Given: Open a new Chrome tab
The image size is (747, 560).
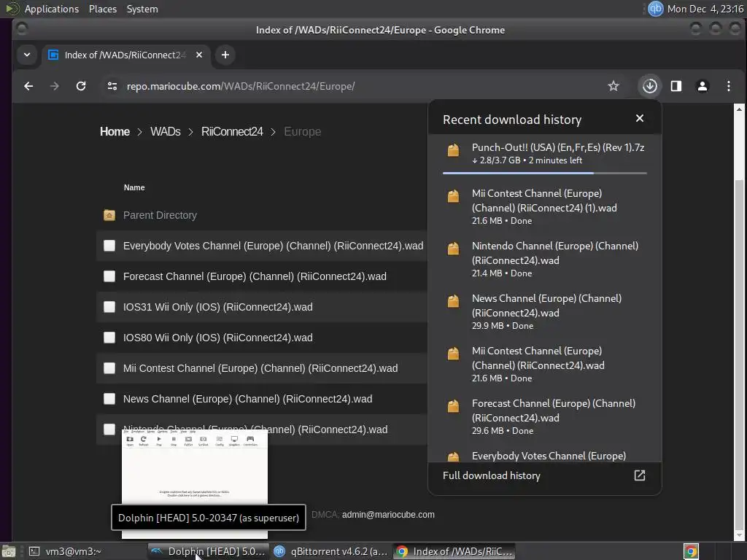Looking at the screenshot, I should click(x=225, y=55).
